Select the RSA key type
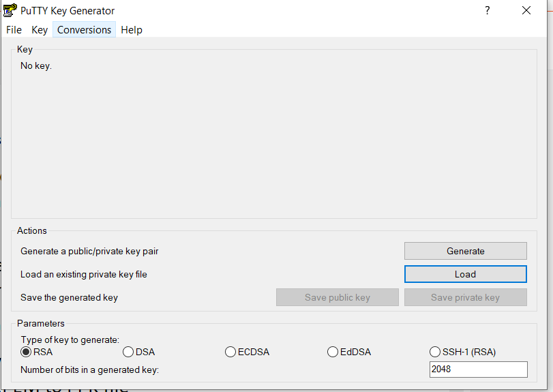The width and height of the screenshot is (553, 392). pyautogui.click(x=27, y=352)
